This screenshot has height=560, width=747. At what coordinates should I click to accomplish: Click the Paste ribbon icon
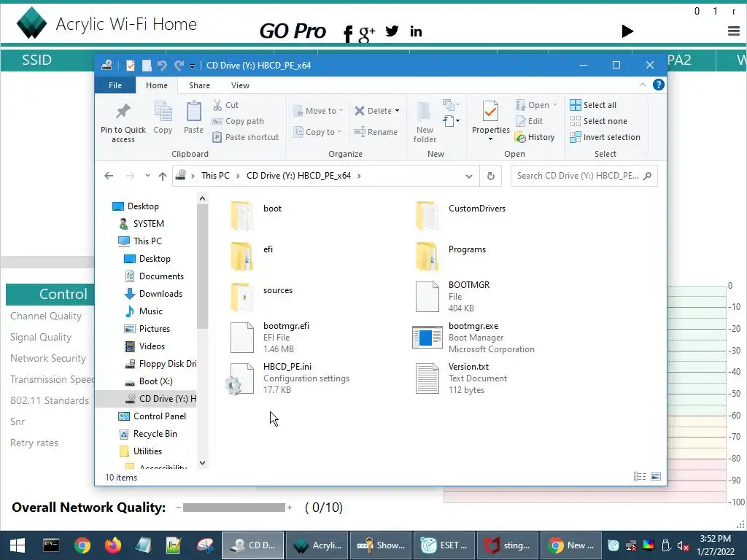pyautogui.click(x=193, y=112)
